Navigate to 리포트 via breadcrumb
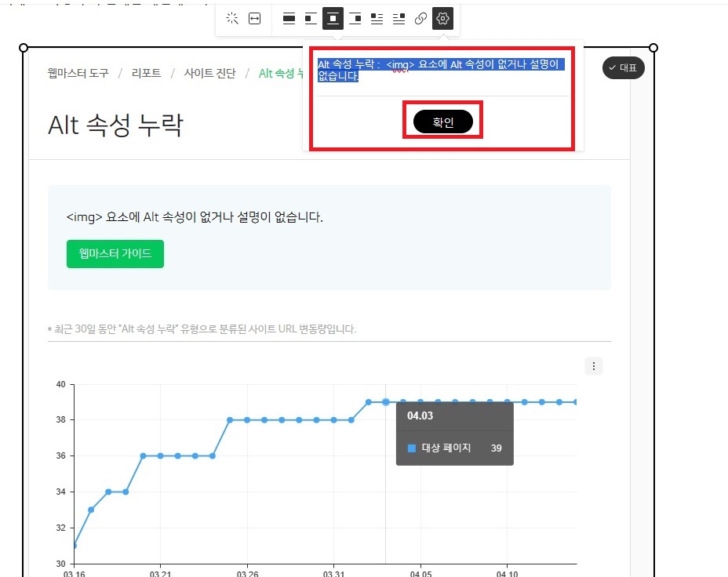This screenshot has width=728, height=577. pyautogui.click(x=146, y=72)
